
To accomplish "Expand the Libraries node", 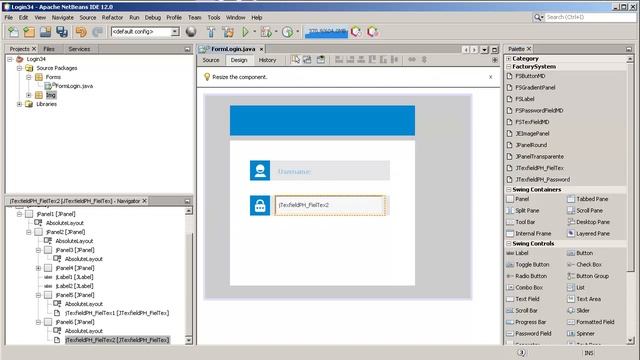I will [19, 104].
